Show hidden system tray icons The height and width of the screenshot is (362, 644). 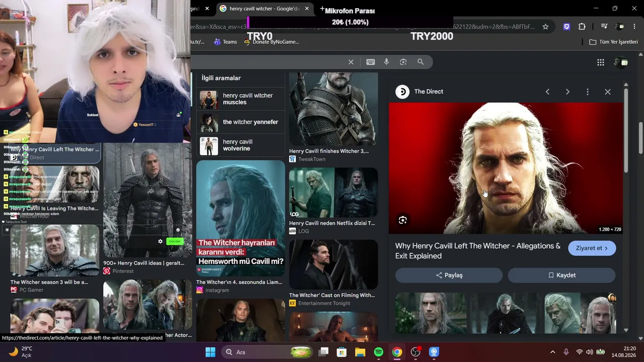552,352
